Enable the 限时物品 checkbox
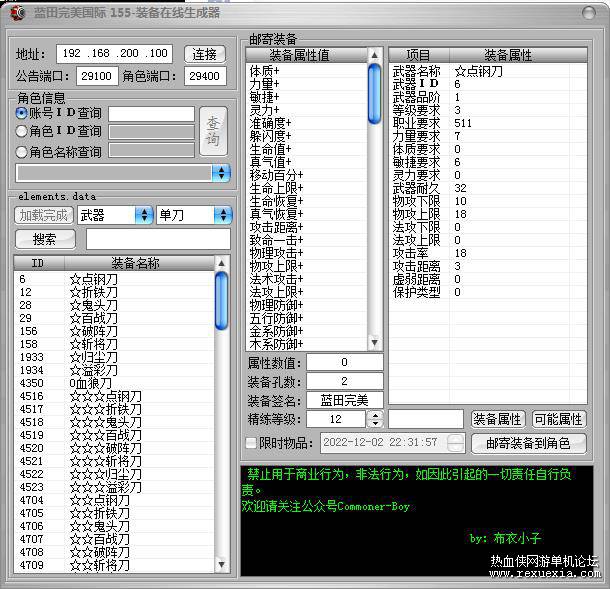This screenshot has width=610, height=589. point(251,443)
